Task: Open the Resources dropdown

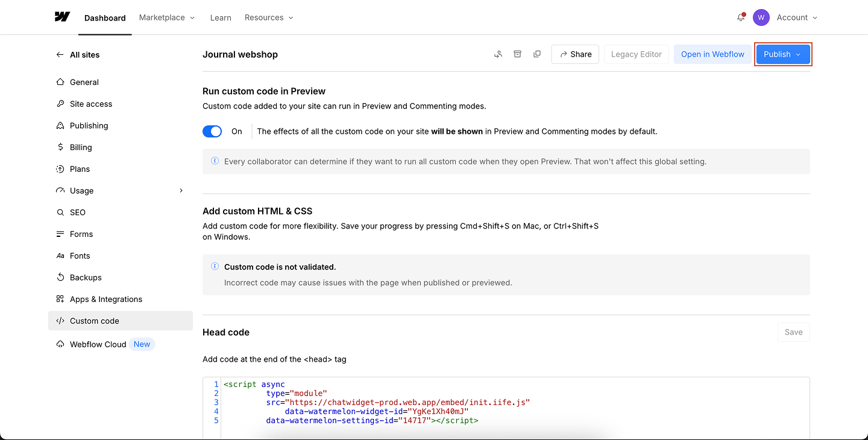Action: coord(269,17)
